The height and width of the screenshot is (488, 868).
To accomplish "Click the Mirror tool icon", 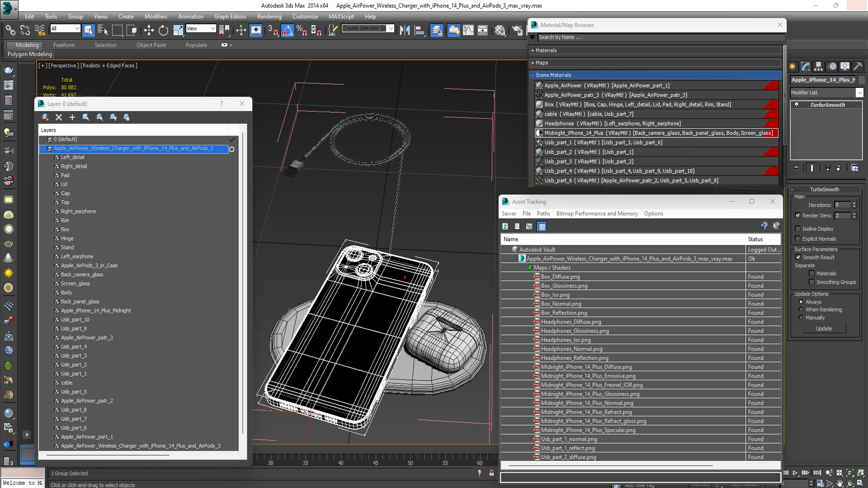I will pyautogui.click(x=405, y=30).
